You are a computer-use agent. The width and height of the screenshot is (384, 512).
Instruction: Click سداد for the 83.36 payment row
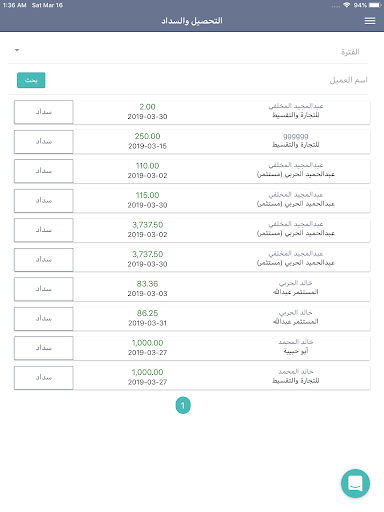(44, 289)
